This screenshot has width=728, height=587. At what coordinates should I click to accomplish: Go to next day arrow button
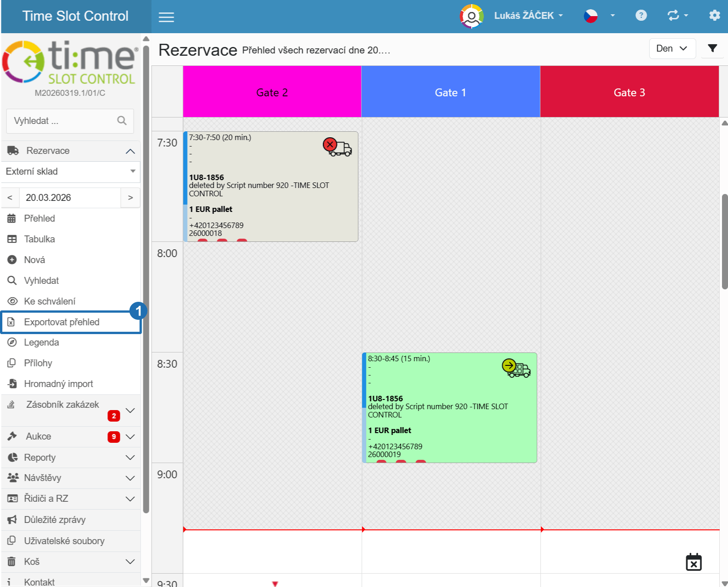[130, 198]
